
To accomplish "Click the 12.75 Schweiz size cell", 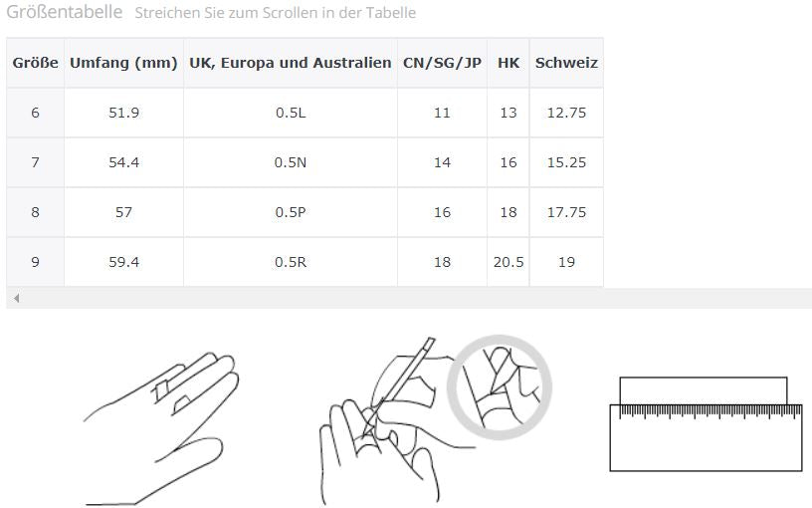I will click(566, 113).
